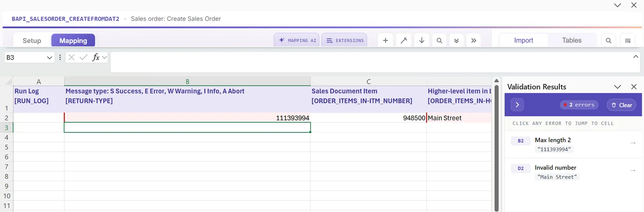The image size is (644, 212).
Task: Click the Higher-level item header cell
Action: pos(459,99)
